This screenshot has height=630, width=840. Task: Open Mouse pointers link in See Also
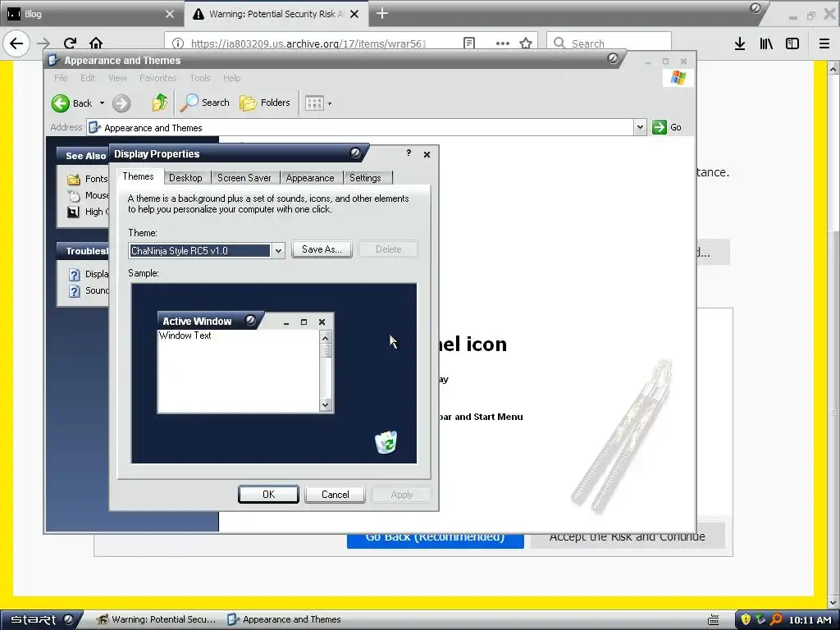(89, 195)
